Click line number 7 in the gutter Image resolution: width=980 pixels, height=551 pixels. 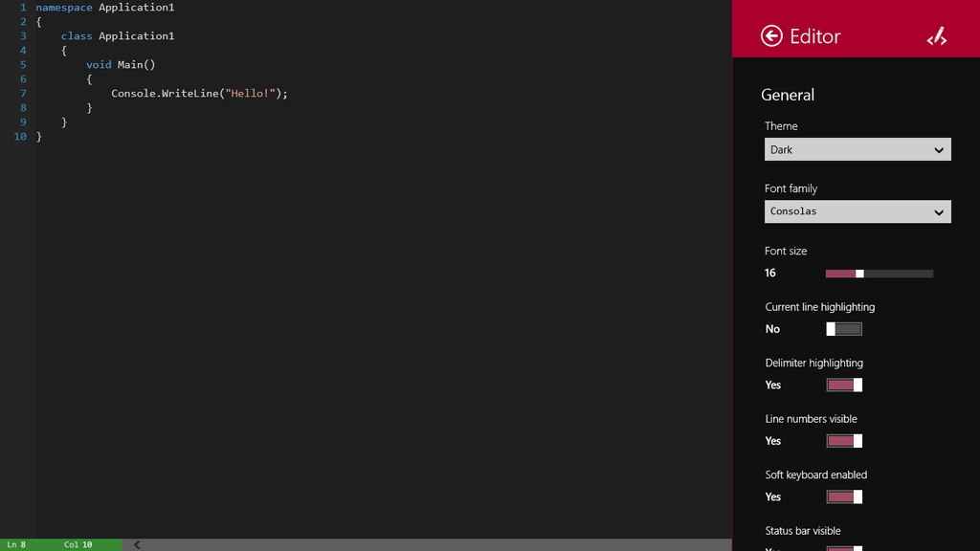[23, 94]
